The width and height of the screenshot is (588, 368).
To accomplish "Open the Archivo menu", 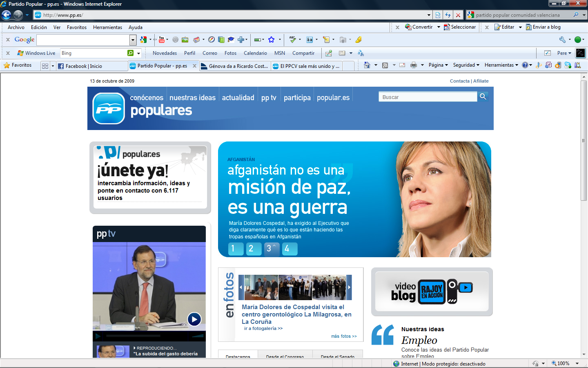I will (16, 27).
